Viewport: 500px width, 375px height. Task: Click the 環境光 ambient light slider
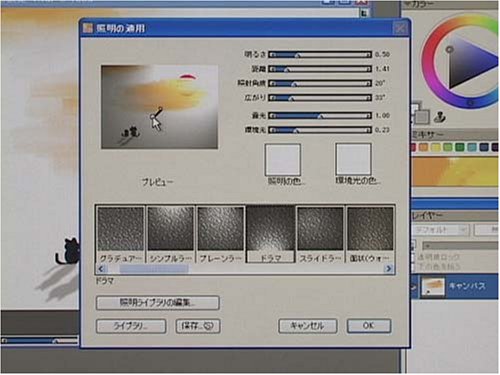pyautogui.click(x=320, y=130)
